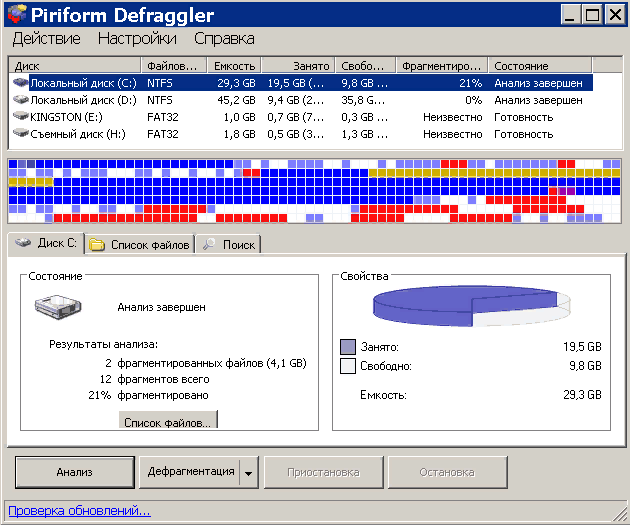Click the 0% fragmentation cell for drive D
Viewport: 630px width, 525px height.
click(473, 100)
